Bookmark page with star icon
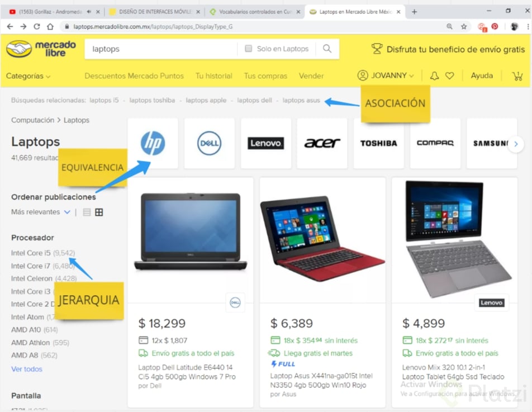532x412 pixels. point(464,26)
